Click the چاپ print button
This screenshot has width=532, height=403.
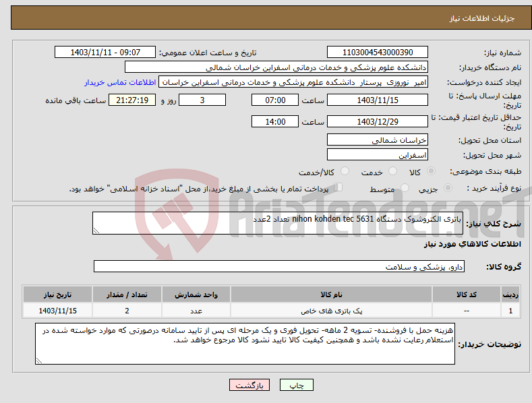click(x=296, y=385)
